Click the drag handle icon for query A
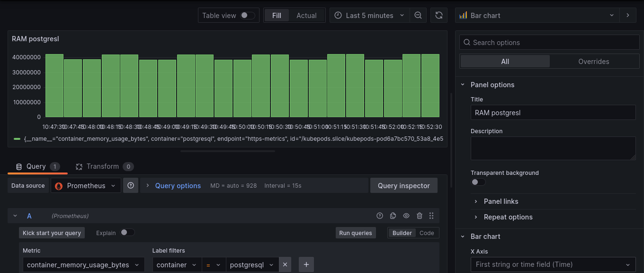Image resolution: width=644 pixels, height=273 pixels. pyautogui.click(x=431, y=216)
